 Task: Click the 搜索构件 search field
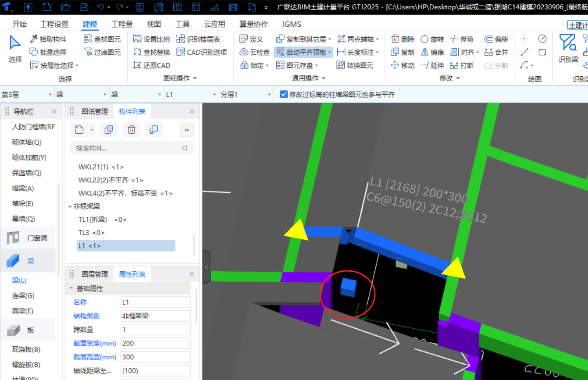tap(132, 148)
